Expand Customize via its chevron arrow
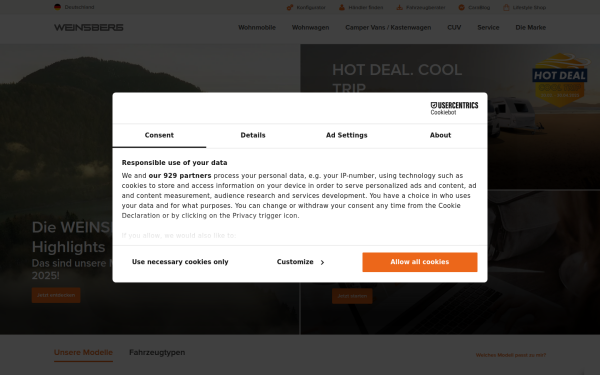The height and width of the screenshot is (375, 600). coord(322,262)
